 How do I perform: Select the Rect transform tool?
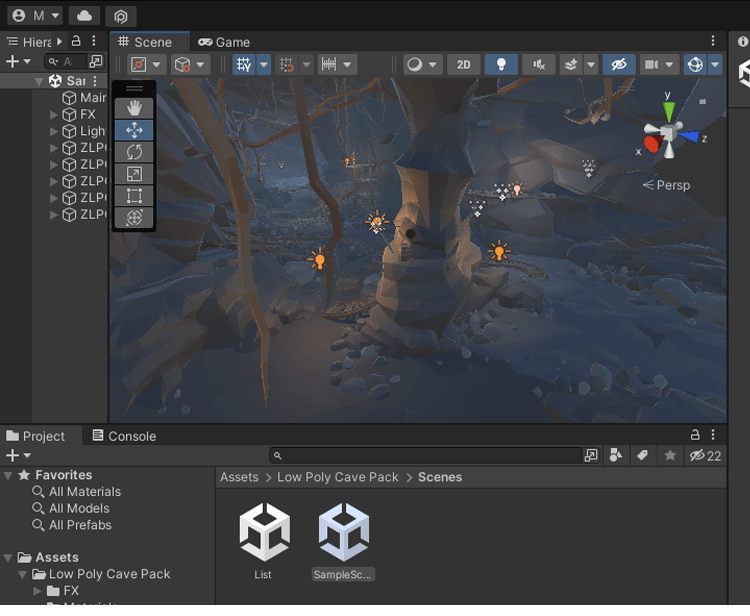coord(134,196)
